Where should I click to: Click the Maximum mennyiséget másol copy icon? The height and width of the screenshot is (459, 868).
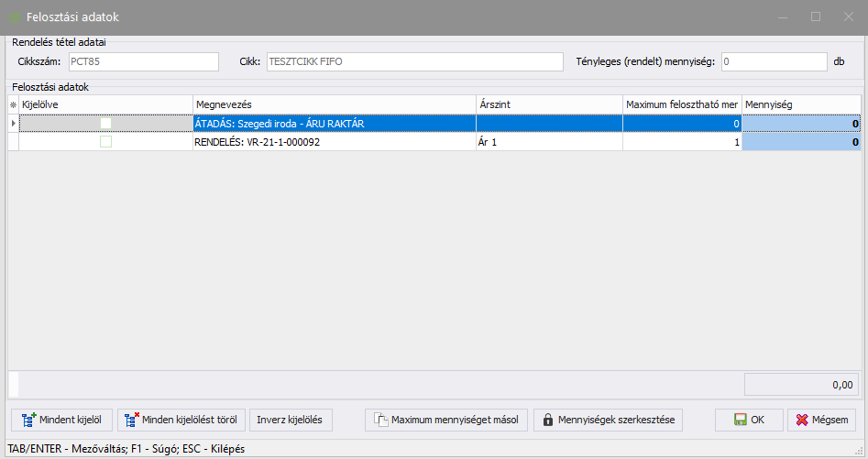pyautogui.click(x=381, y=421)
